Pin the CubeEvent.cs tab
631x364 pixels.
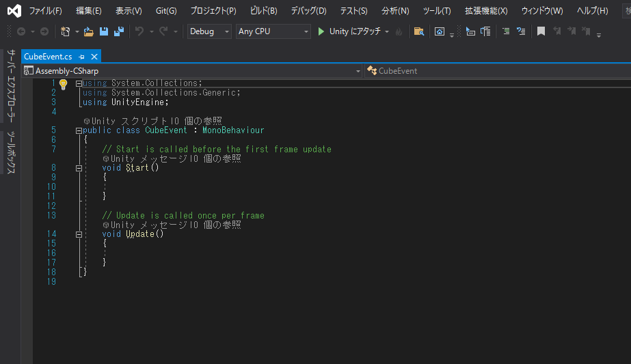click(x=81, y=57)
